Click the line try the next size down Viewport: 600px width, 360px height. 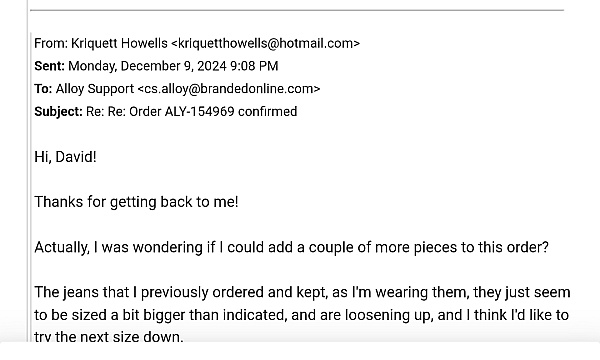click(109, 337)
